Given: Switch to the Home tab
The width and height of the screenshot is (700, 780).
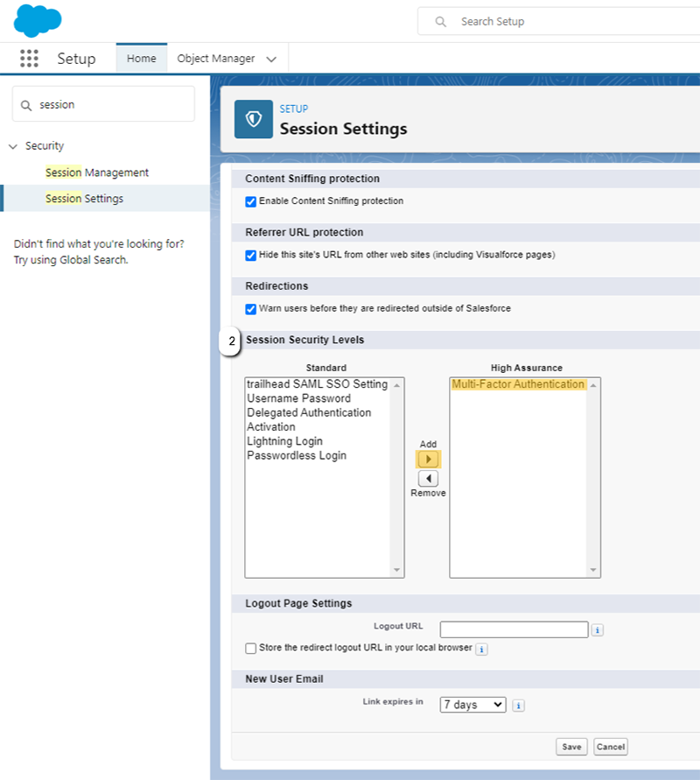Looking at the screenshot, I should (141, 59).
